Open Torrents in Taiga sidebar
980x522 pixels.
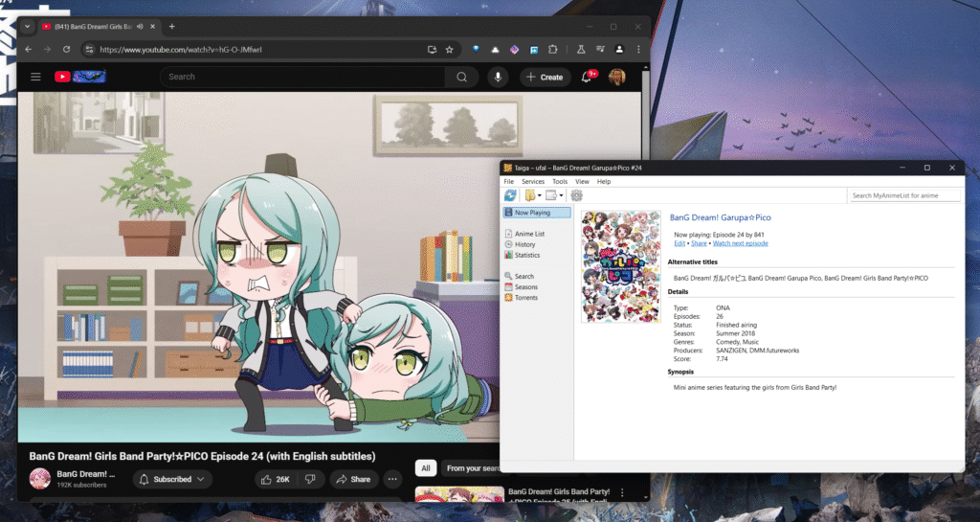pos(525,298)
